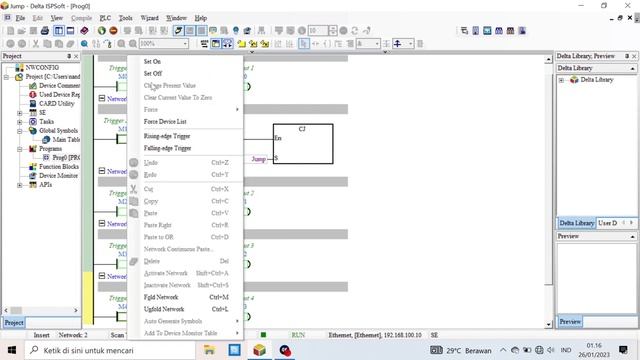This screenshot has width=640, height=360.
Task: Collapse the Project root tree node
Action: (7, 77)
